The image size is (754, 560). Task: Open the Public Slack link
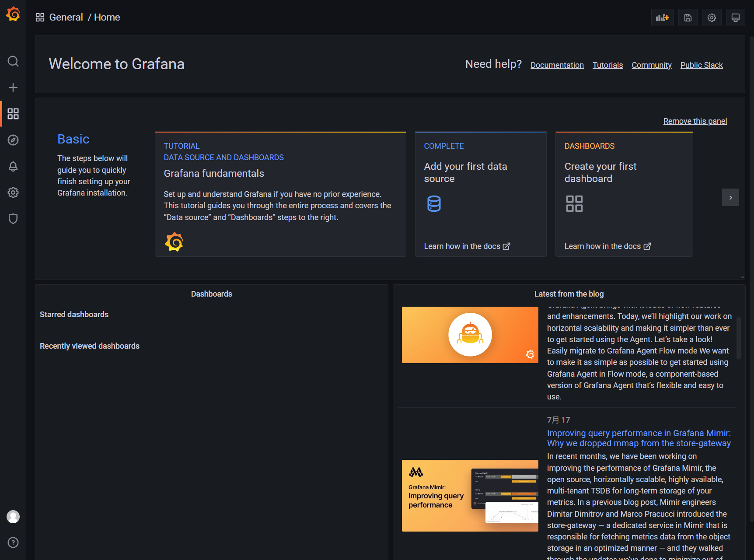point(702,65)
